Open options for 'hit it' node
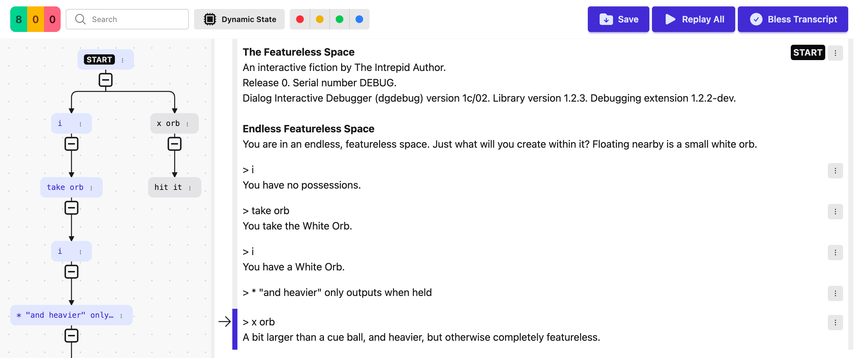 point(190,188)
